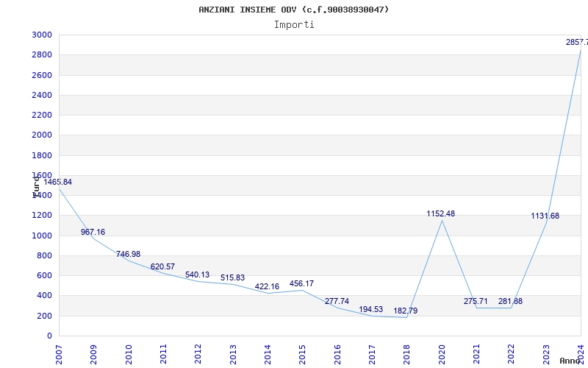Image resolution: width=588 pixels, height=368 pixels.
Task: Click the 3000 y-axis tick label
Action: point(42,35)
